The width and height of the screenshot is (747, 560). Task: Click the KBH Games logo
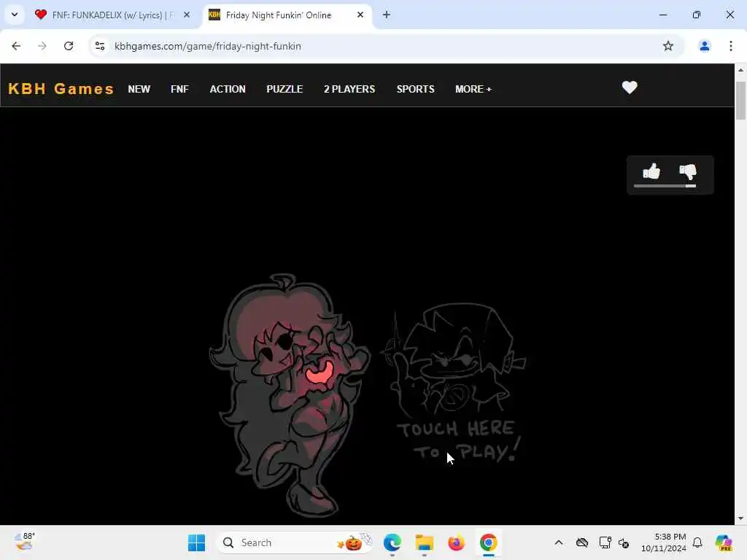pos(61,89)
